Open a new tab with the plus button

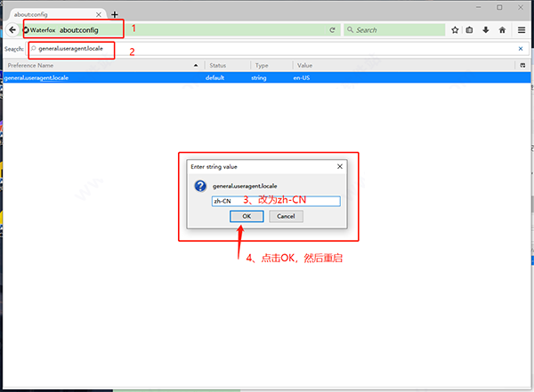coord(115,14)
